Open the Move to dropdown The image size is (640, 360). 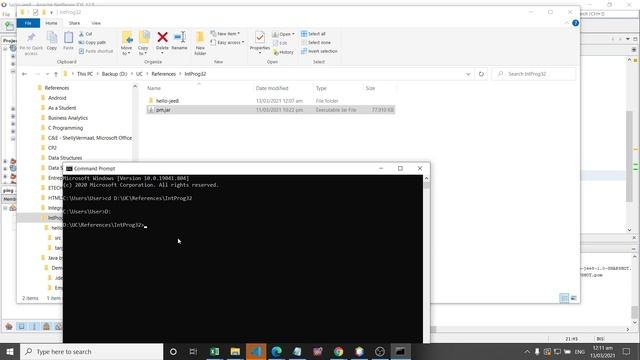point(127,43)
